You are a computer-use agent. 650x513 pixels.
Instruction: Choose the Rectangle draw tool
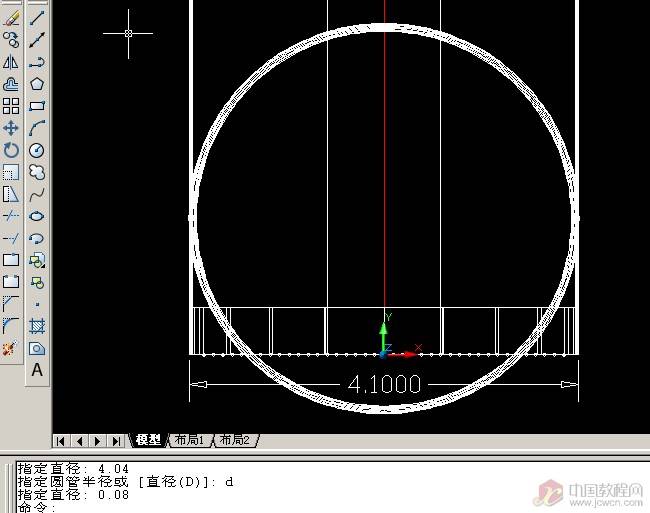[x=37, y=106]
